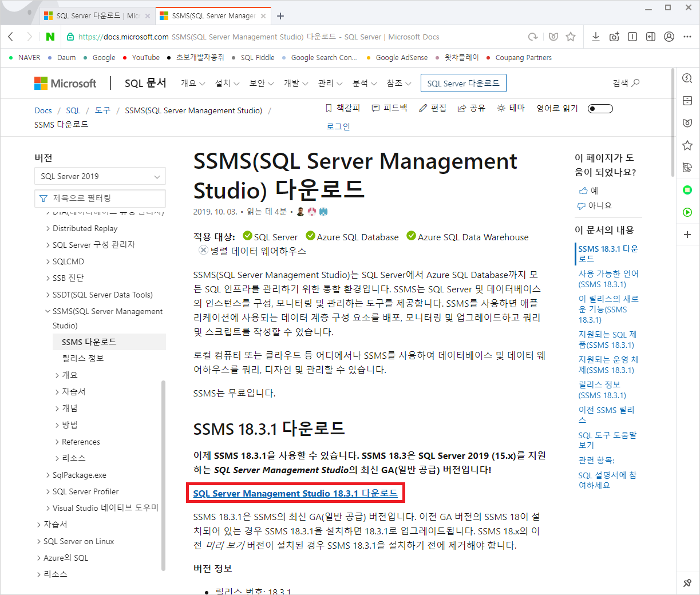
Task: Bookmark this page with the address bar star
Action: click(x=571, y=37)
